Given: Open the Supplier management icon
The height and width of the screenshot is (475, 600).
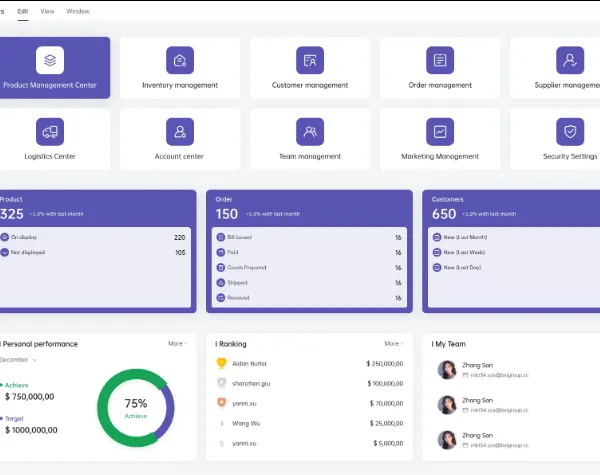Looking at the screenshot, I should [570, 60].
